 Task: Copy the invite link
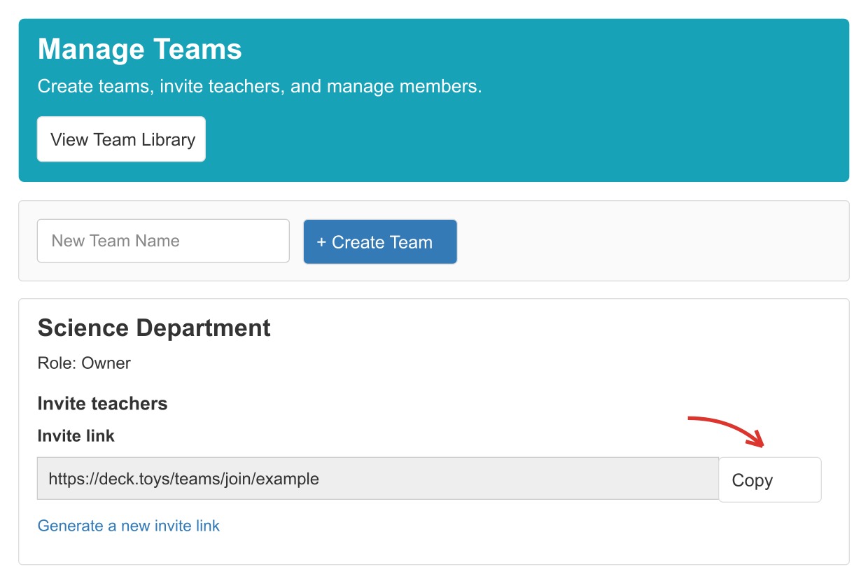pos(770,480)
